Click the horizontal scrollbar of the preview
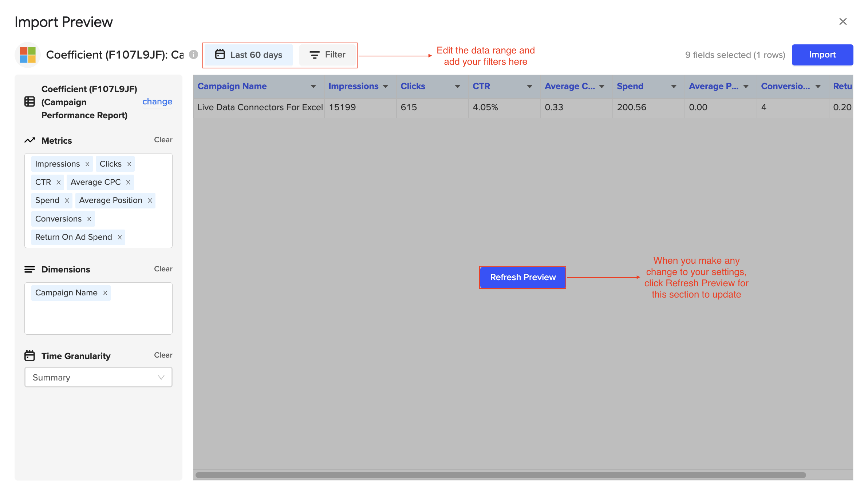 coord(501,475)
